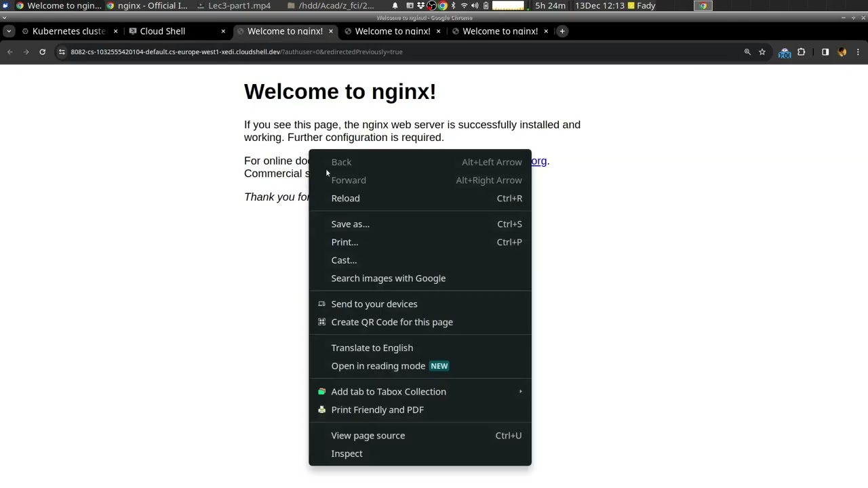Switch to Cloud Shell tab

178,31
